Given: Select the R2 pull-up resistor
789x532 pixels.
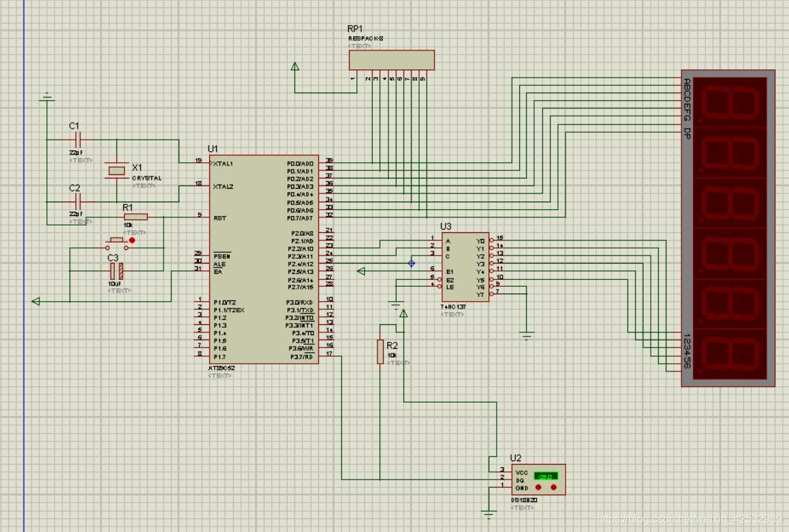Looking at the screenshot, I should [x=380, y=351].
